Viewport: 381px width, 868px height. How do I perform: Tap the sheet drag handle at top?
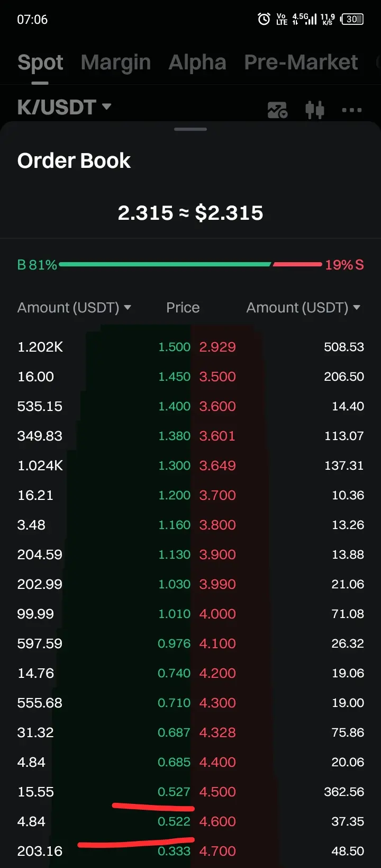pos(190,129)
